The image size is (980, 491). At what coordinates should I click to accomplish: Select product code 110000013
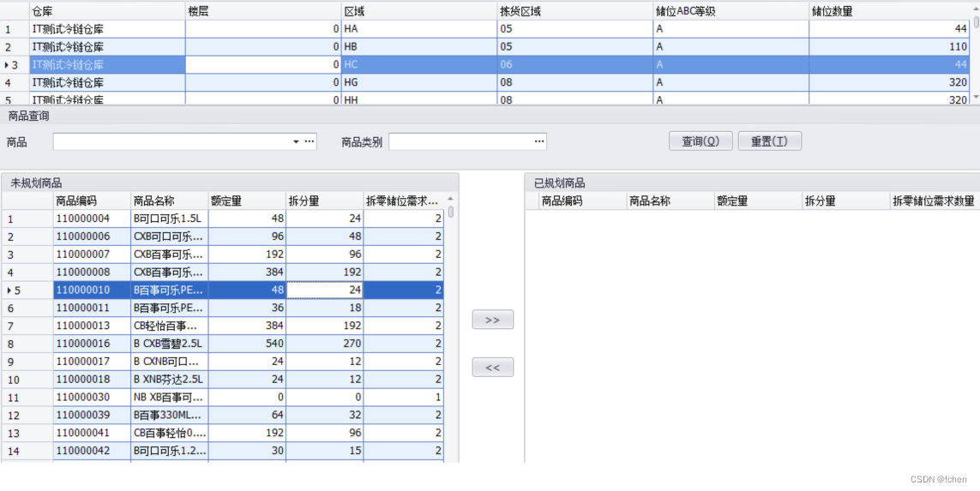pos(92,326)
